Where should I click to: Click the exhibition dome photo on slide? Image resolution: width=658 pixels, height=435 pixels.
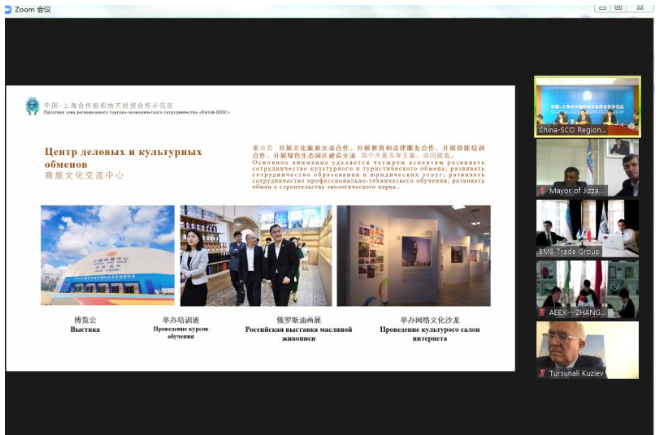point(107,255)
